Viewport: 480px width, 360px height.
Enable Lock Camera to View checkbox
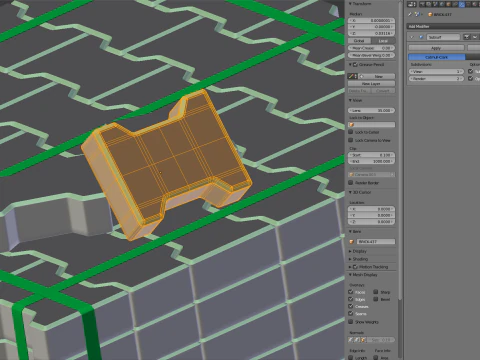tap(350, 140)
